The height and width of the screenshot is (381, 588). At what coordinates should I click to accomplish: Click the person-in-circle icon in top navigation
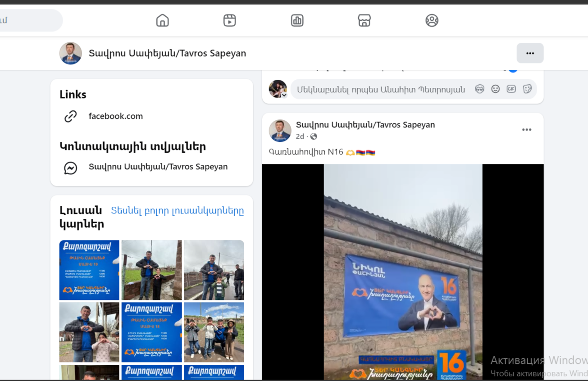pos(432,20)
